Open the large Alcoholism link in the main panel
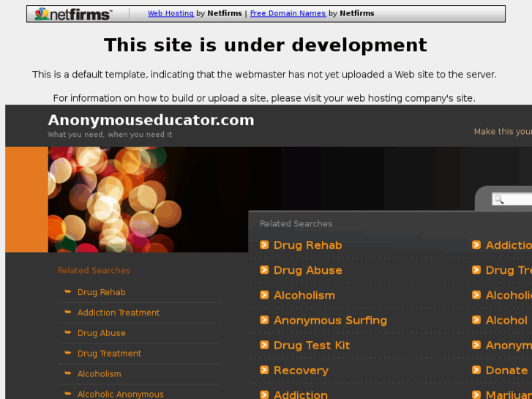Screen dimensions: 532x399 click(304, 296)
